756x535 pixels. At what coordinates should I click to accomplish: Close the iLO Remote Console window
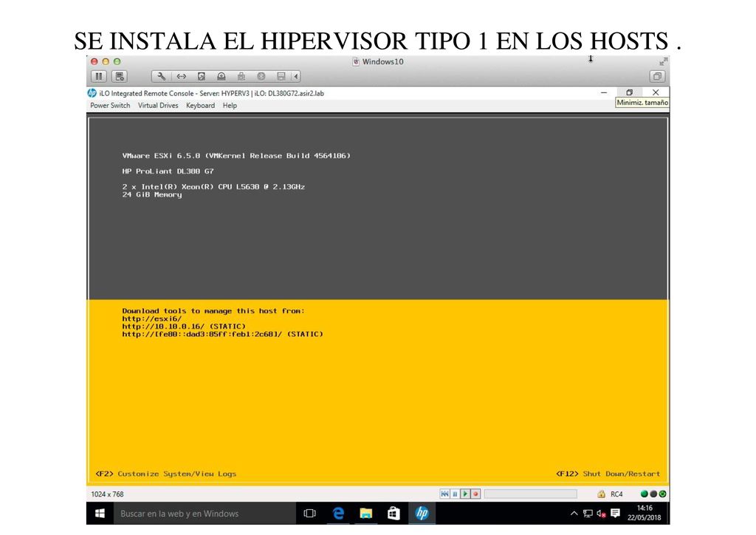[656, 92]
